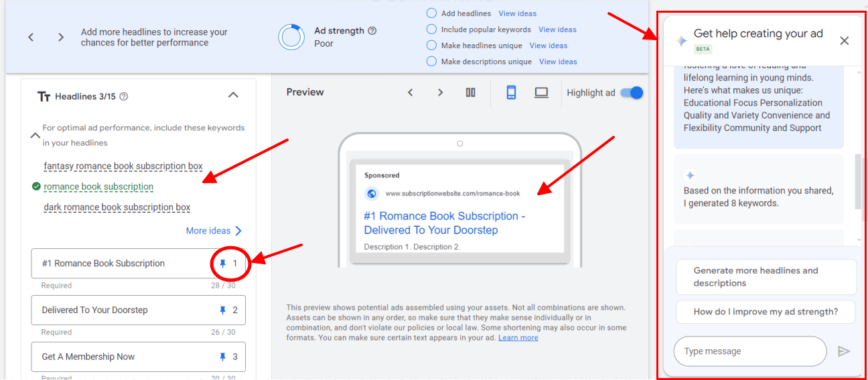
Task: Open More ideas for keywords
Action: (x=214, y=231)
